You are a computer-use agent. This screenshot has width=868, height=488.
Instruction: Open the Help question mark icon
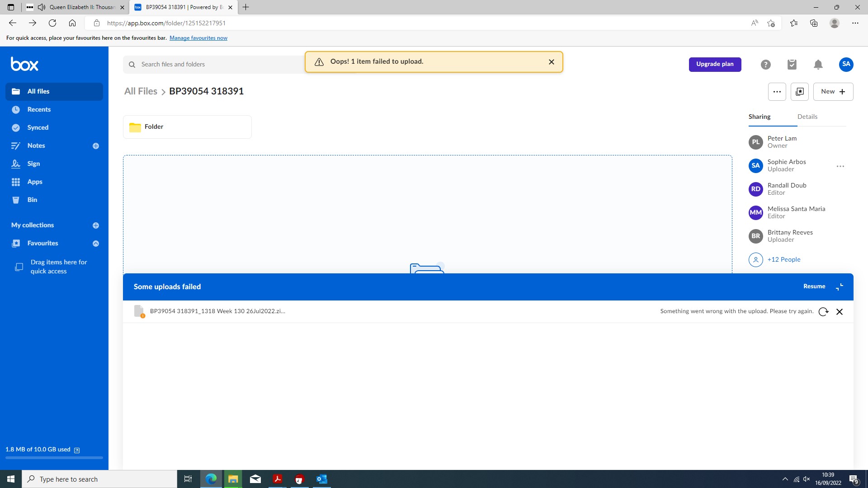pos(765,65)
